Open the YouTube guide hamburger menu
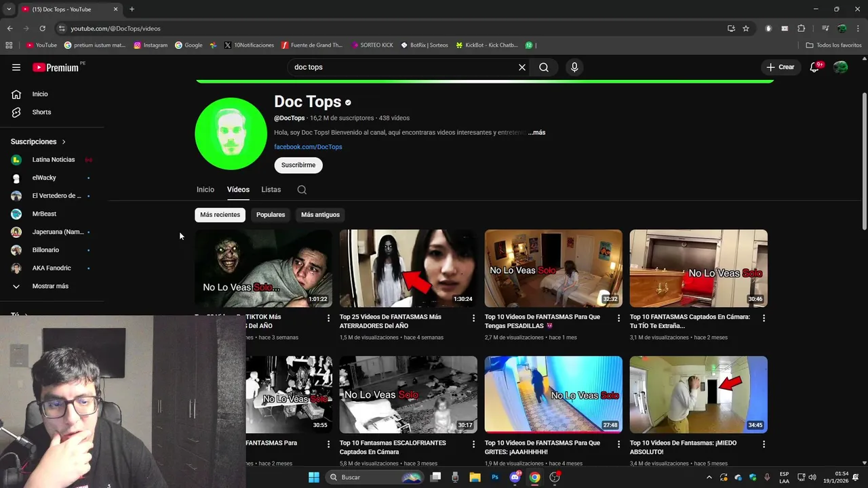 click(16, 67)
